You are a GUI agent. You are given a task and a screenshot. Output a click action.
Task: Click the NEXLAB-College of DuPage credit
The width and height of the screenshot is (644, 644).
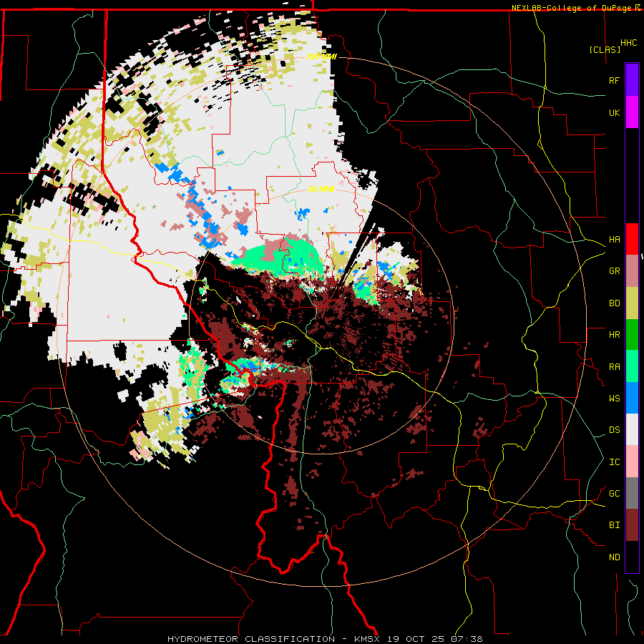[x=571, y=8]
